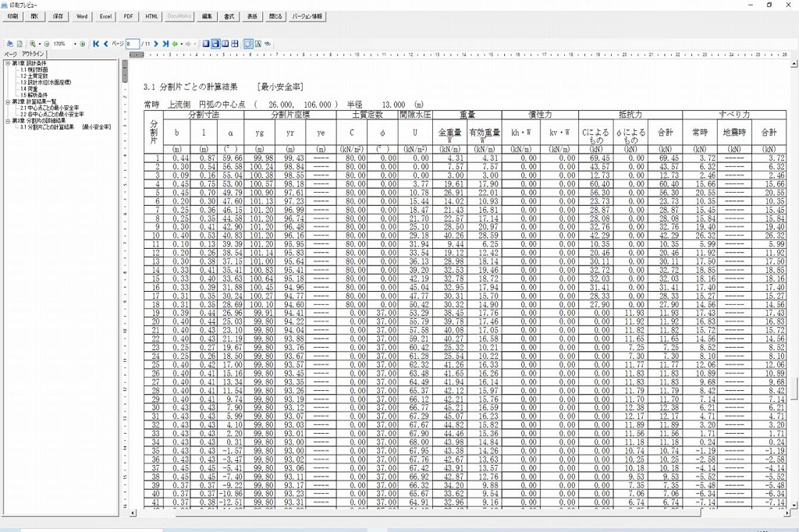799x532 pixels.
Task: Open バージョン情報
Action: click(307, 16)
